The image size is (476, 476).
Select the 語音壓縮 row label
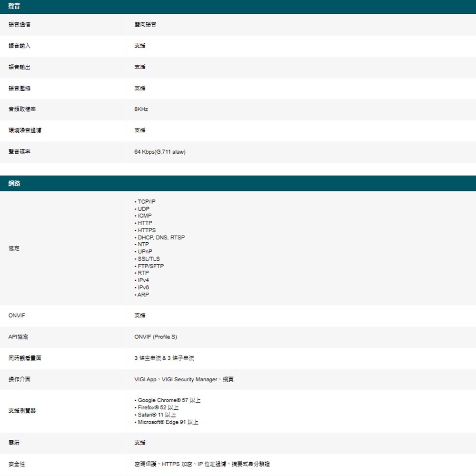pos(18,88)
